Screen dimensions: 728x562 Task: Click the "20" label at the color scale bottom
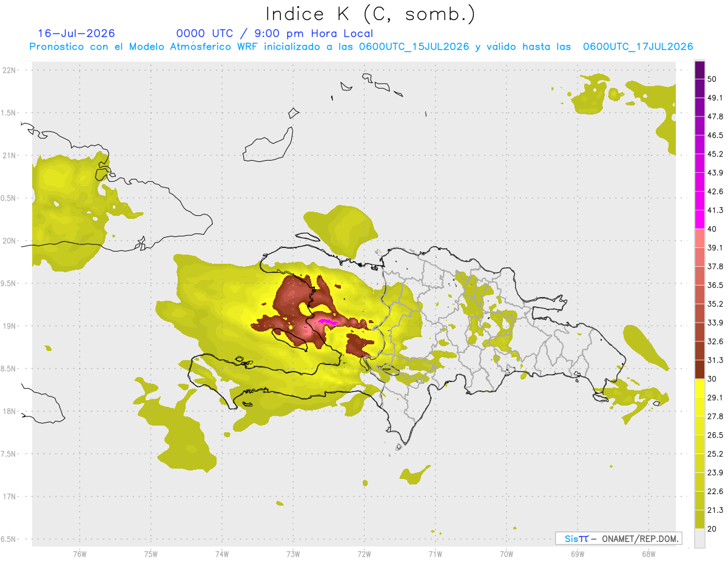713,529
